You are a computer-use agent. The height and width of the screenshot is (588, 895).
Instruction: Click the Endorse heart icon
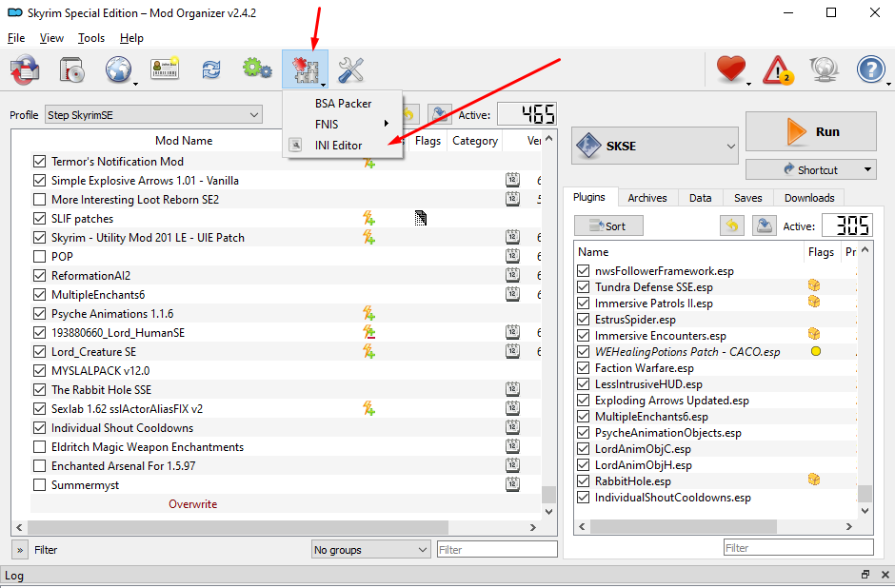(x=730, y=69)
